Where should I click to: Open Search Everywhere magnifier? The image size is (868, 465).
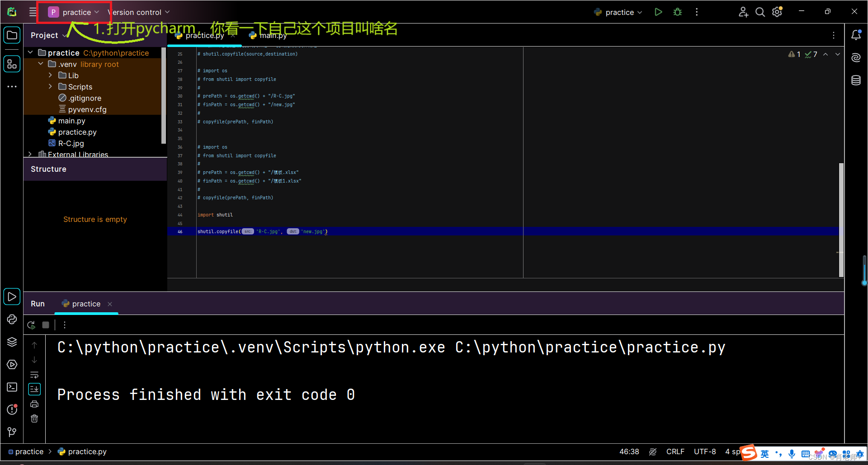(x=760, y=12)
